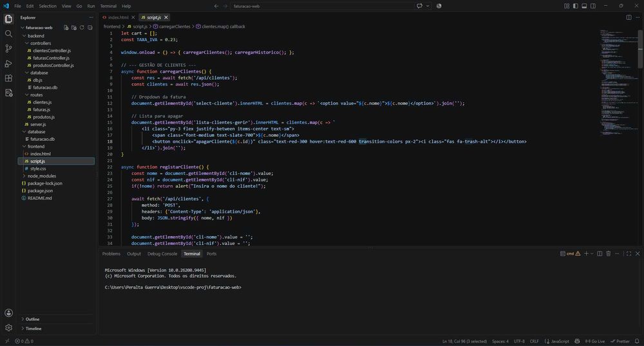Image resolution: width=644 pixels, height=346 pixels.
Task: Close the script.js tab
Action: point(166,17)
